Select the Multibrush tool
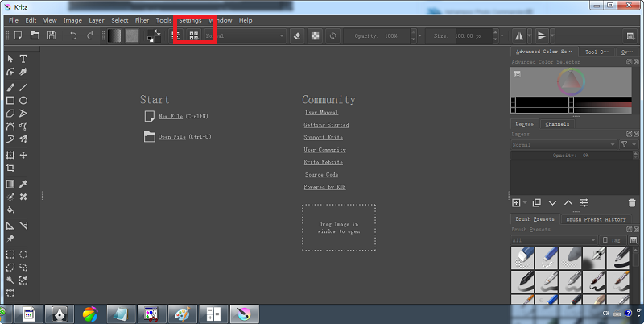The width and height of the screenshot is (644, 324). [x=23, y=139]
